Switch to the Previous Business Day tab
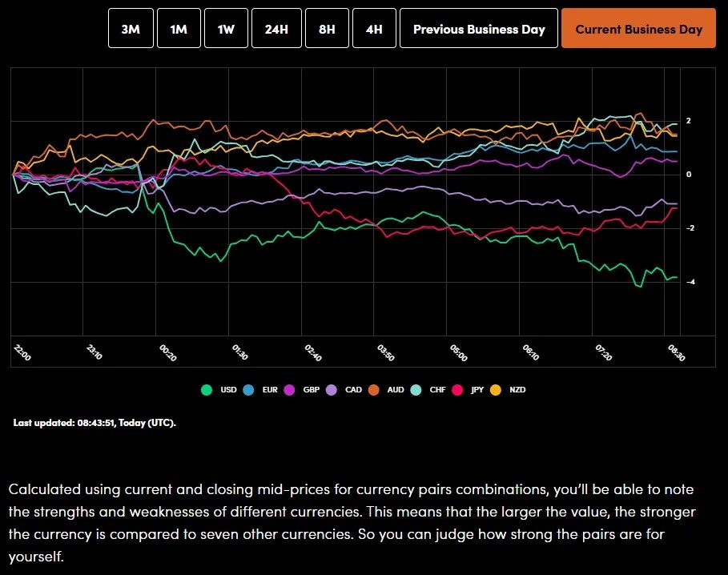Image resolution: width=728 pixels, height=575 pixels. pos(478,28)
